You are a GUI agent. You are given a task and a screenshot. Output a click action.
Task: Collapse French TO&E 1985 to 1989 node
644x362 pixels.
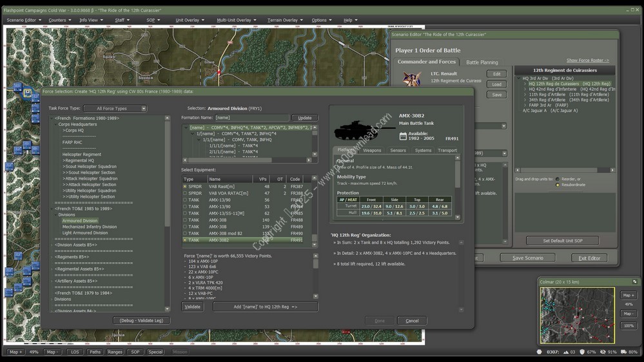click(x=52, y=209)
